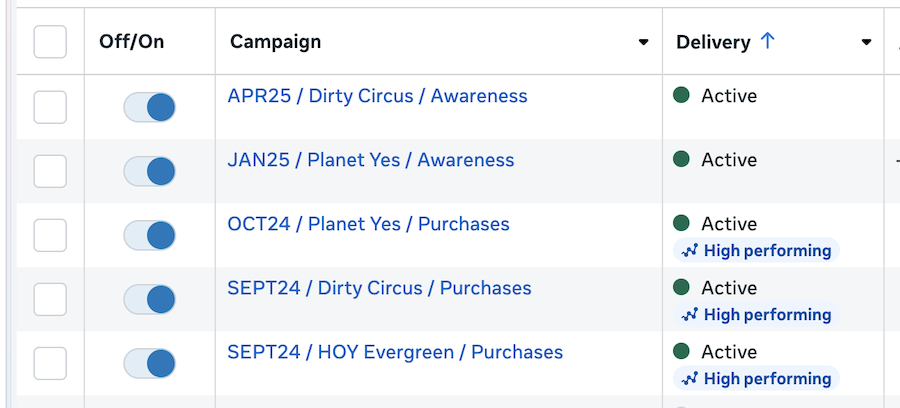
Task: Turn off SEPT24 Dirty Circus Purchases switch
Action: click(150, 300)
